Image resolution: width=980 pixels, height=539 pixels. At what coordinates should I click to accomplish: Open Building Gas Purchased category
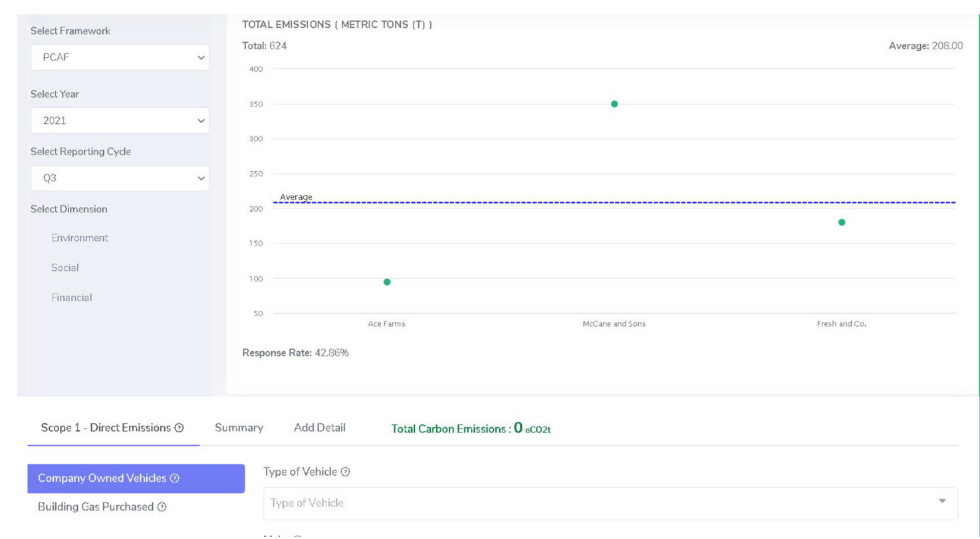pos(96,507)
